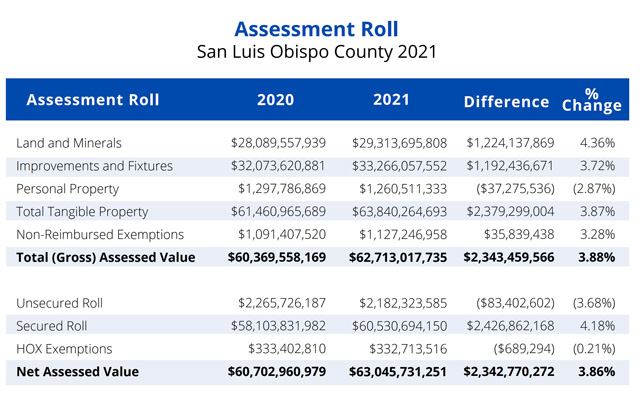This screenshot has width=640, height=397.
Task: Click the bold value $63,045,731,251
Action: coord(398,371)
